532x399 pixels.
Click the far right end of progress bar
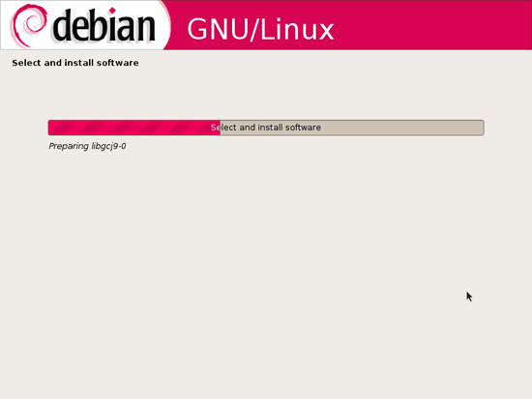(483, 128)
